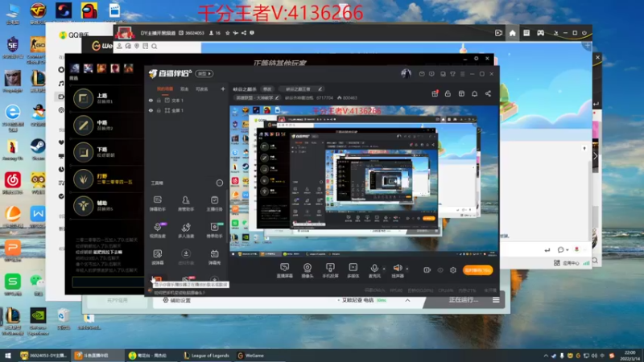Click the padlock icon in the stream toolbar
The width and height of the screenshot is (644, 362).
(448, 93)
